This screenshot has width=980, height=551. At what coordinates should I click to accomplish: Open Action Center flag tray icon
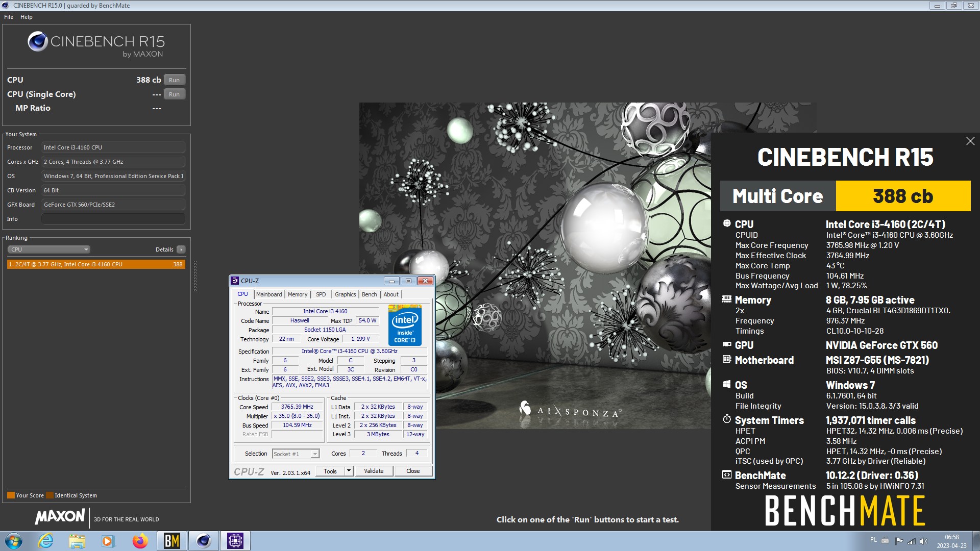point(899,541)
